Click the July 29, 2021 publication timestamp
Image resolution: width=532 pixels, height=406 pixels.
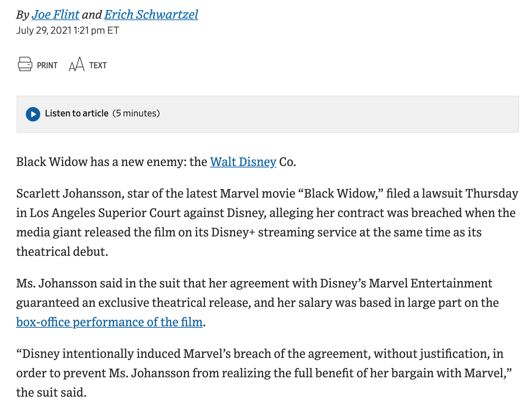point(67,30)
